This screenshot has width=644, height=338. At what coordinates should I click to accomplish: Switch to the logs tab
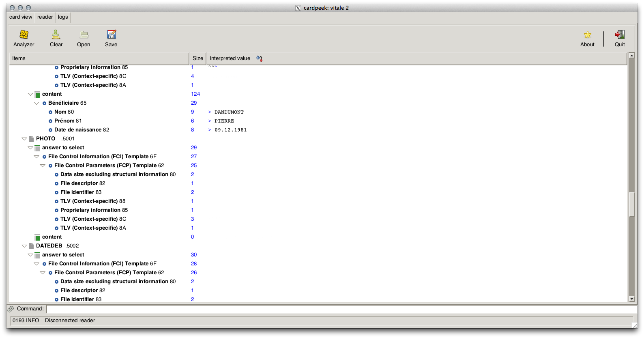[63, 17]
